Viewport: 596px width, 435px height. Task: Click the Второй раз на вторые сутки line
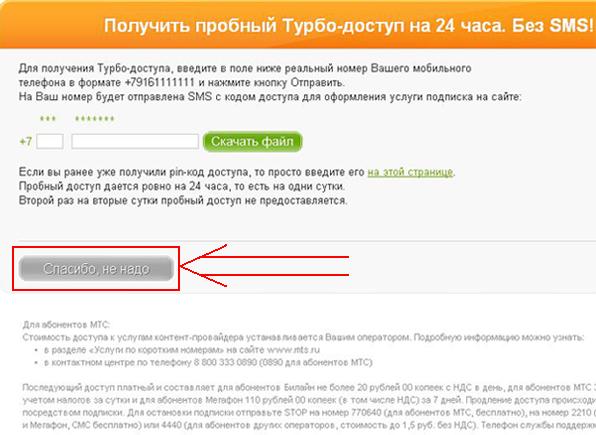coord(183,201)
